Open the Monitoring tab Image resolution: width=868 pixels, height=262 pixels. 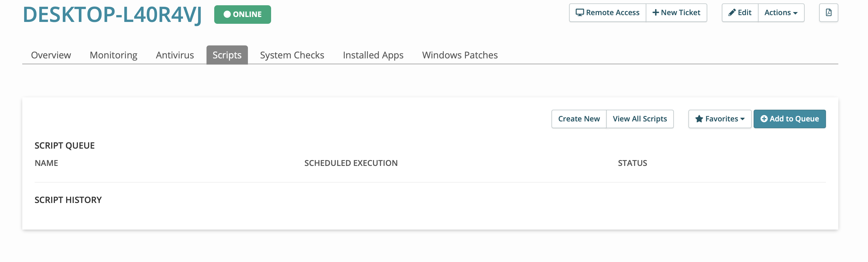point(113,55)
